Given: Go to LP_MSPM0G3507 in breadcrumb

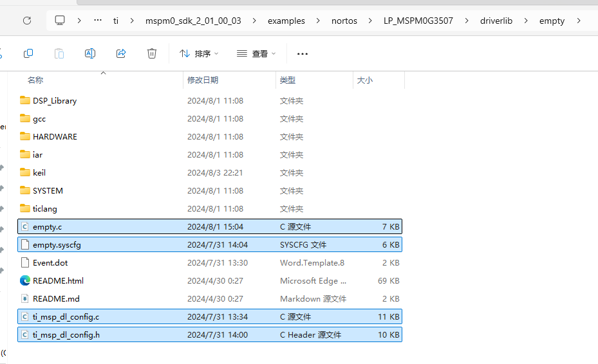Looking at the screenshot, I should click(418, 21).
